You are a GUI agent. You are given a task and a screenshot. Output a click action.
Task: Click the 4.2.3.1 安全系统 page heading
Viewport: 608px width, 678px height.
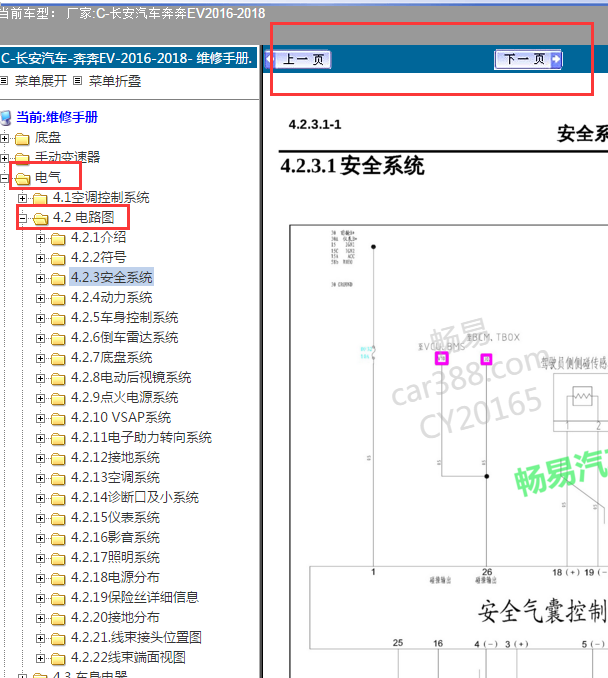[352, 166]
